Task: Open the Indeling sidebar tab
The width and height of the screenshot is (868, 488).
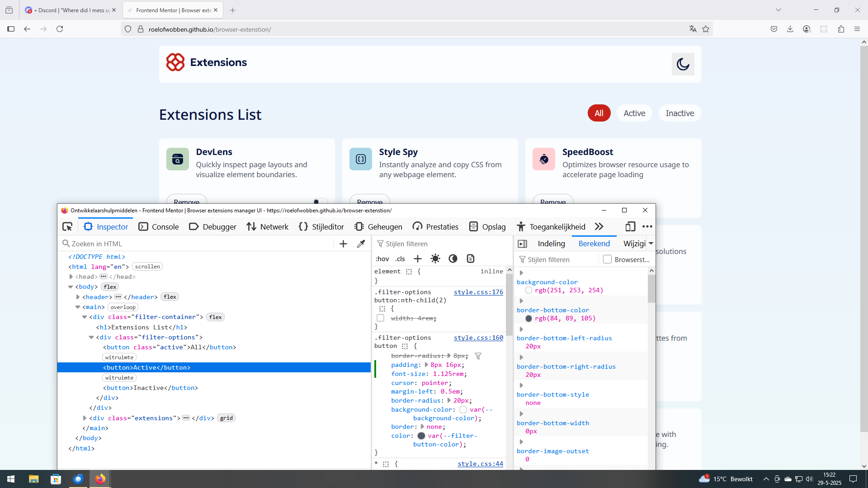Action: click(551, 244)
